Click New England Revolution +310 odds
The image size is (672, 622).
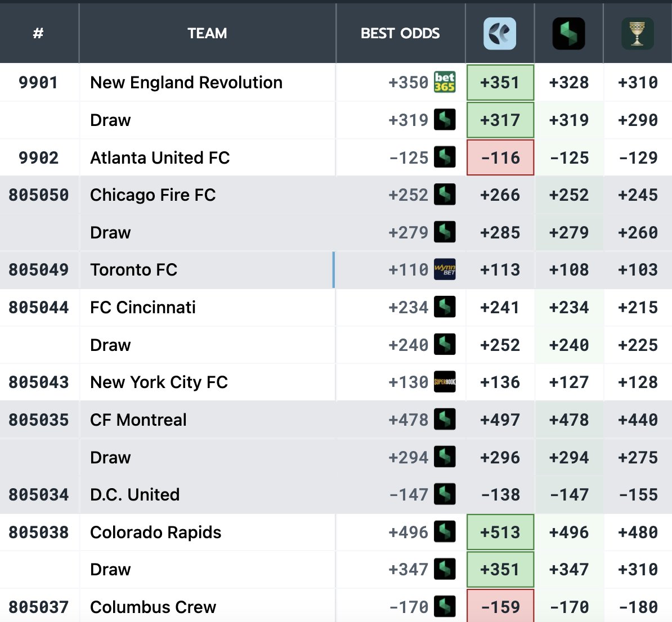coord(638,83)
